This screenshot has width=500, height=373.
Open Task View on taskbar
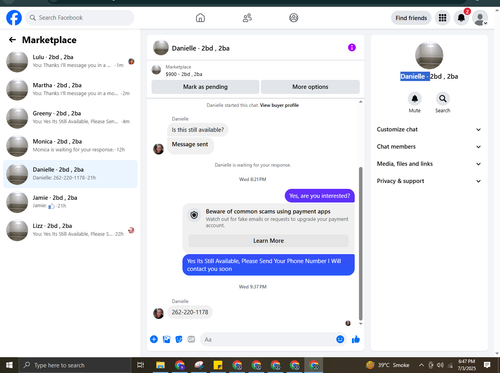coord(140,365)
